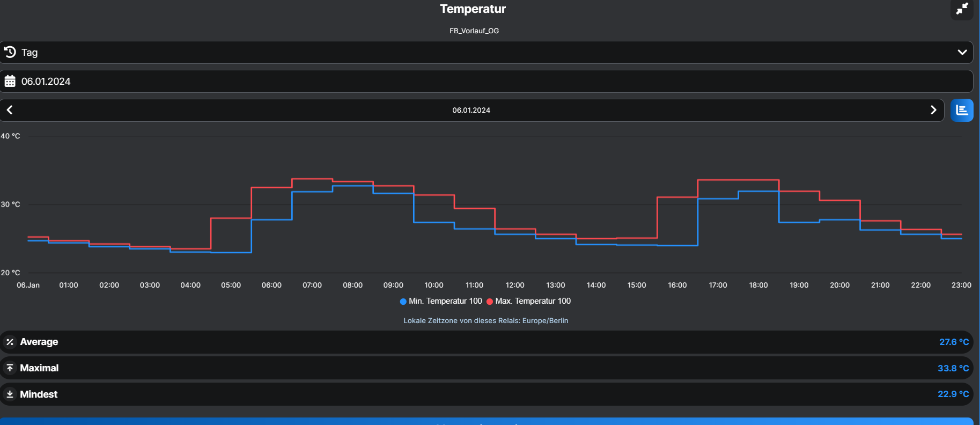Screen dimensions: 980x425
Task: Open the Tag period dropdown
Action: pos(487,53)
